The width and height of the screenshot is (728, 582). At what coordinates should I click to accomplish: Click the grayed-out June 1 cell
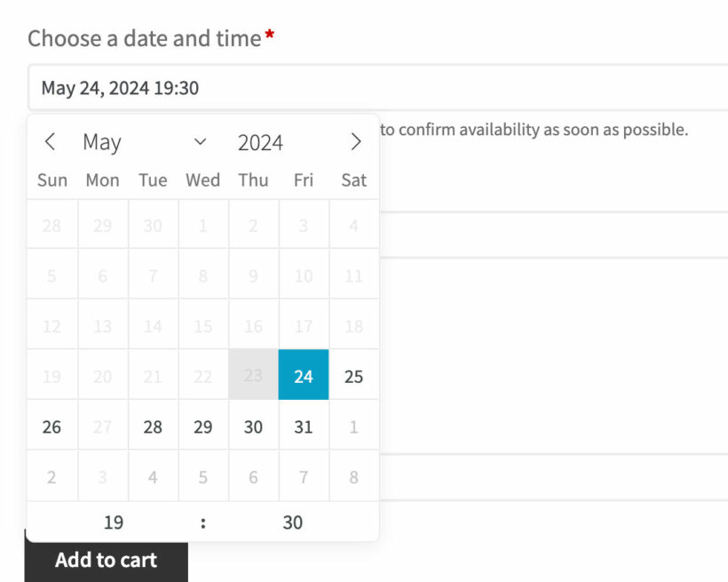[x=353, y=427]
